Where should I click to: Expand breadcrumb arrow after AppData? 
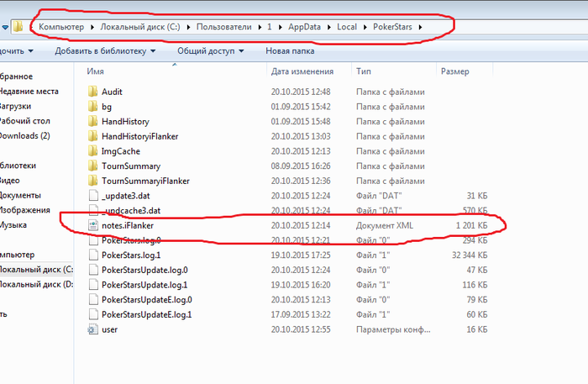pyautogui.click(x=329, y=27)
